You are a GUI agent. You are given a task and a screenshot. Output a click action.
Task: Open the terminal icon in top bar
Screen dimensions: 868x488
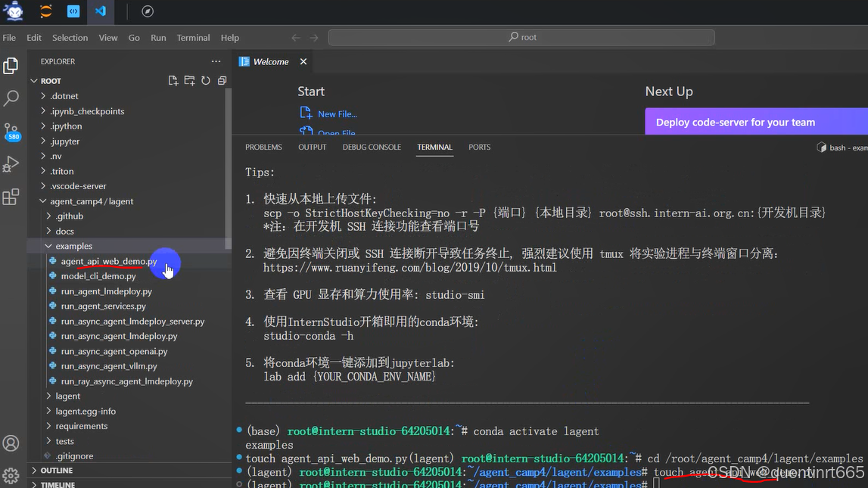[x=73, y=11]
